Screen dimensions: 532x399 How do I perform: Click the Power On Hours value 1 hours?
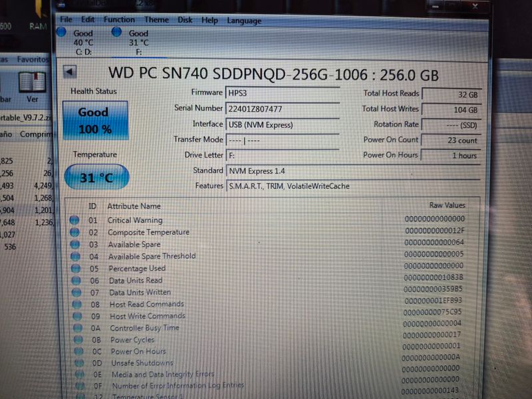tap(451, 156)
